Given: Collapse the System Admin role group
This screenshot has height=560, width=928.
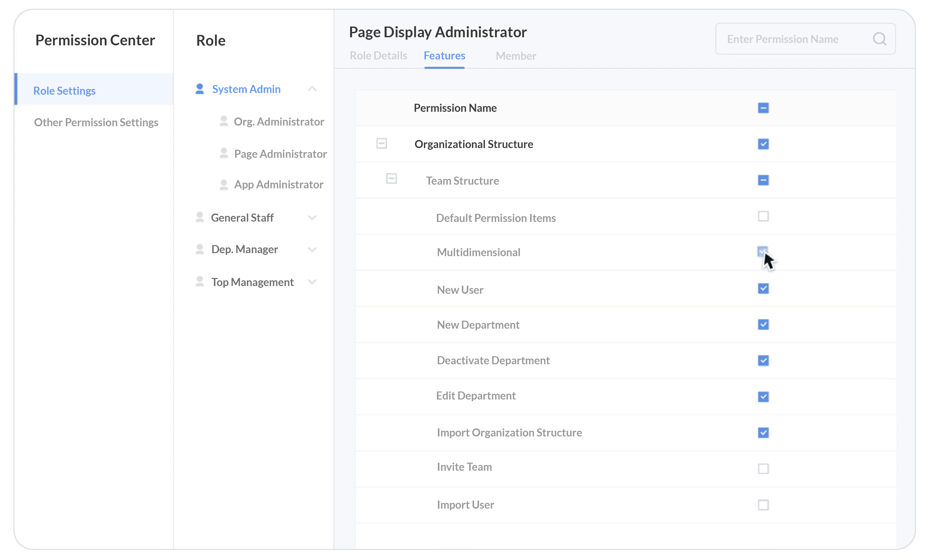Looking at the screenshot, I should click(312, 89).
